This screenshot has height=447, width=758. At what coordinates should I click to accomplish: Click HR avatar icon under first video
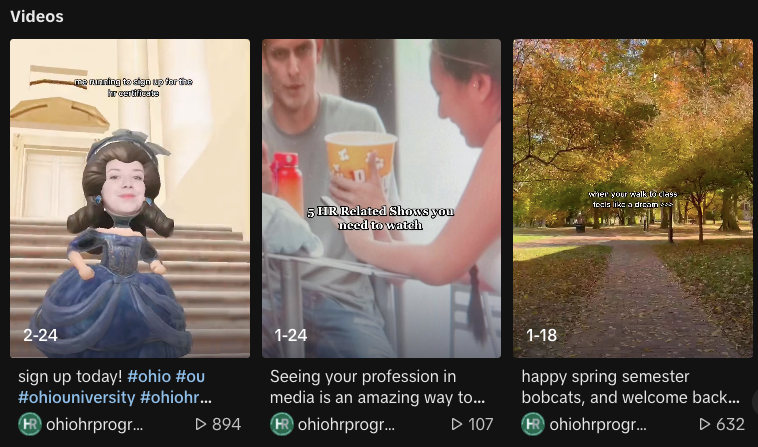click(30, 424)
